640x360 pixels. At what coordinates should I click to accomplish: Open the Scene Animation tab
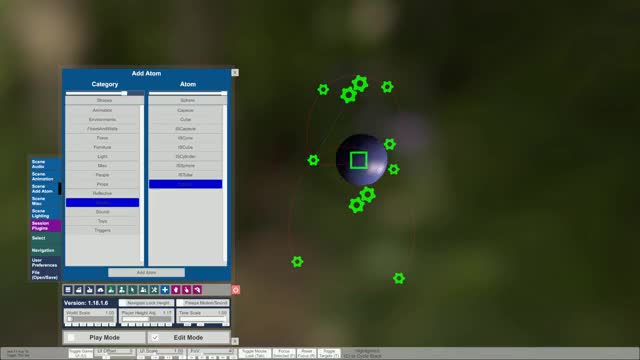[45, 176]
